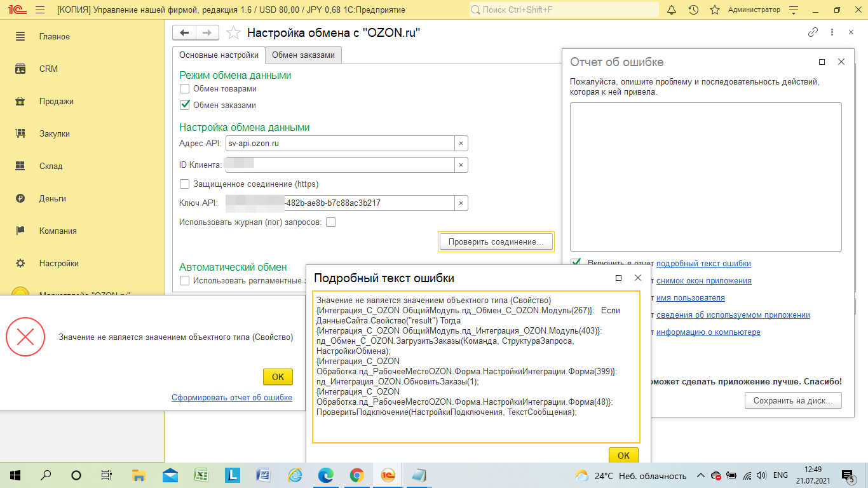The height and width of the screenshot is (488, 868).
Task: Switch to the Обмен заказами tab
Action: pos(303,55)
